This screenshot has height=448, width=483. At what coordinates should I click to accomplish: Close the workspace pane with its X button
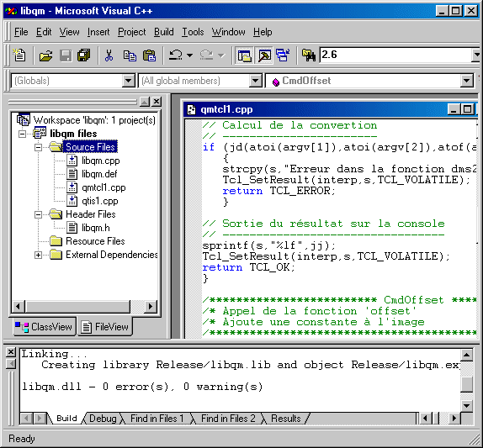click(157, 102)
